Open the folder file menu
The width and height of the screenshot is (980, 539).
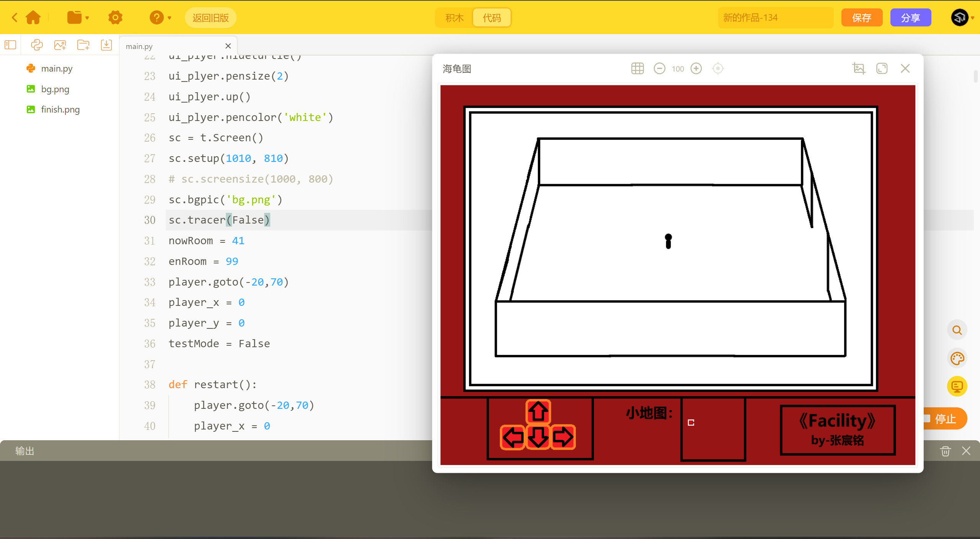pos(78,18)
